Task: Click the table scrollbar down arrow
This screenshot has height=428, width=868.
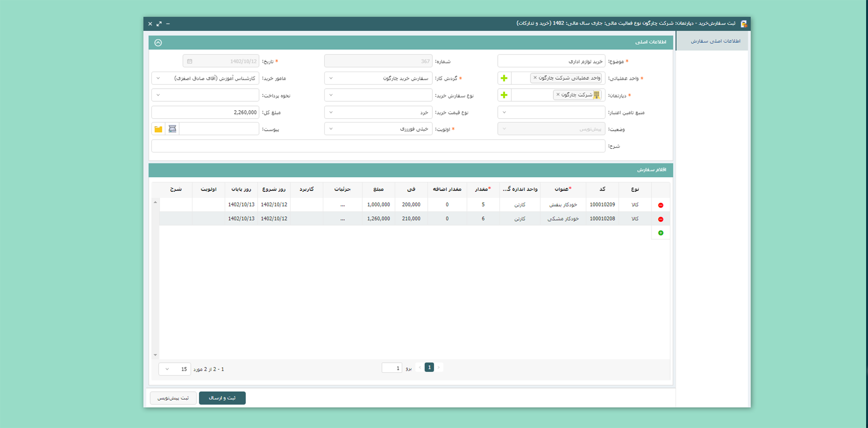Action: pyautogui.click(x=155, y=355)
